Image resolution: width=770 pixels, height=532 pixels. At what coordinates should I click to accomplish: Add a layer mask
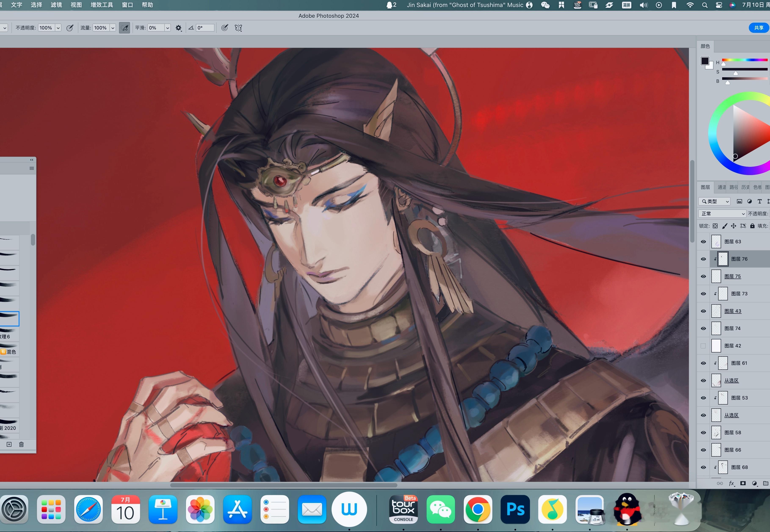pyautogui.click(x=743, y=483)
